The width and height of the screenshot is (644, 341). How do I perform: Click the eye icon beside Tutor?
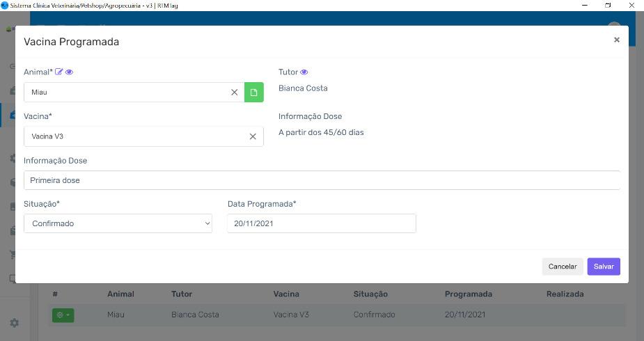[304, 72]
